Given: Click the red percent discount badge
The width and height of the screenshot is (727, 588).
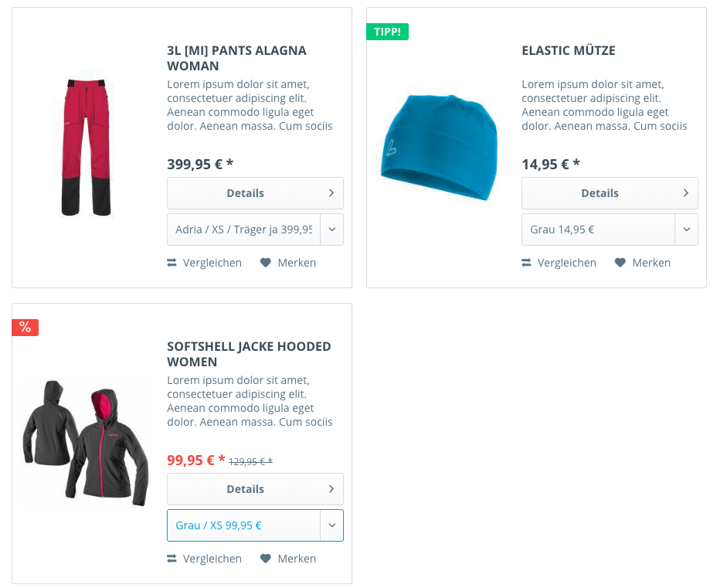Looking at the screenshot, I should (x=25, y=328).
